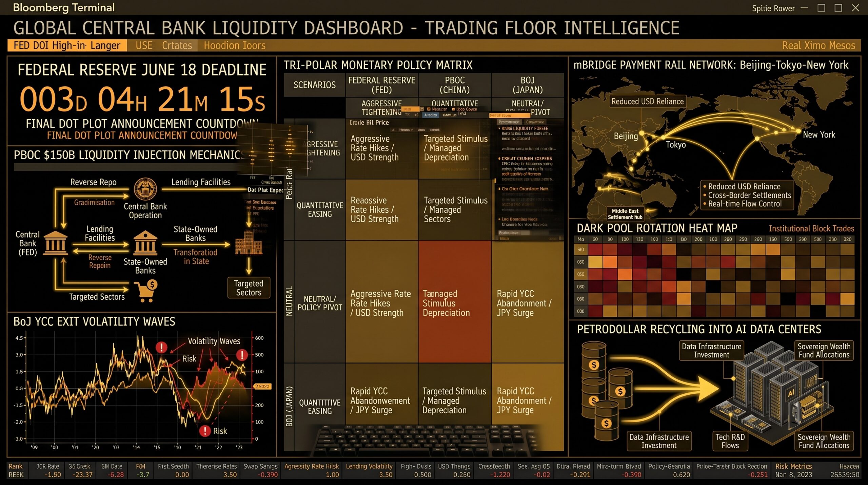This screenshot has height=485, width=868.
Task: Click the Reduced USD Reliance map label
Action: coord(647,101)
